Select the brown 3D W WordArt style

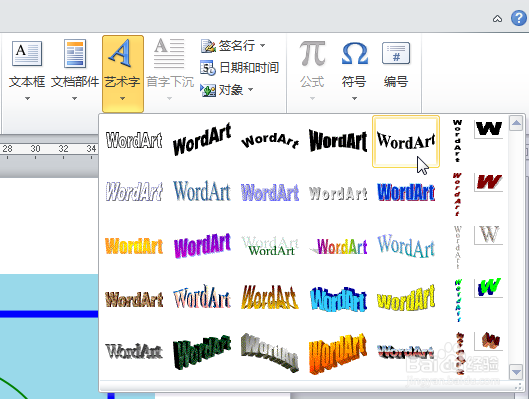tap(489, 341)
